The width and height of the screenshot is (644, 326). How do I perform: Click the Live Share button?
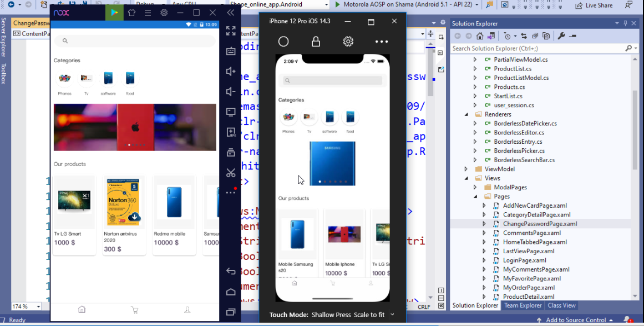click(x=594, y=6)
